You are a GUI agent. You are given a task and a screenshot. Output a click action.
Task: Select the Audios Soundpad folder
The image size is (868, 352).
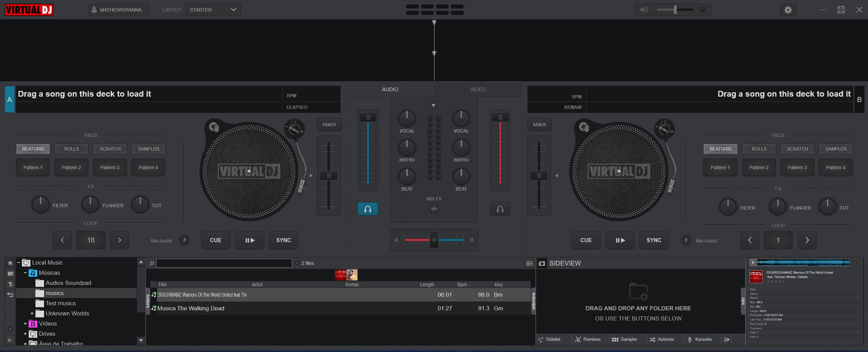pyautogui.click(x=68, y=283)
